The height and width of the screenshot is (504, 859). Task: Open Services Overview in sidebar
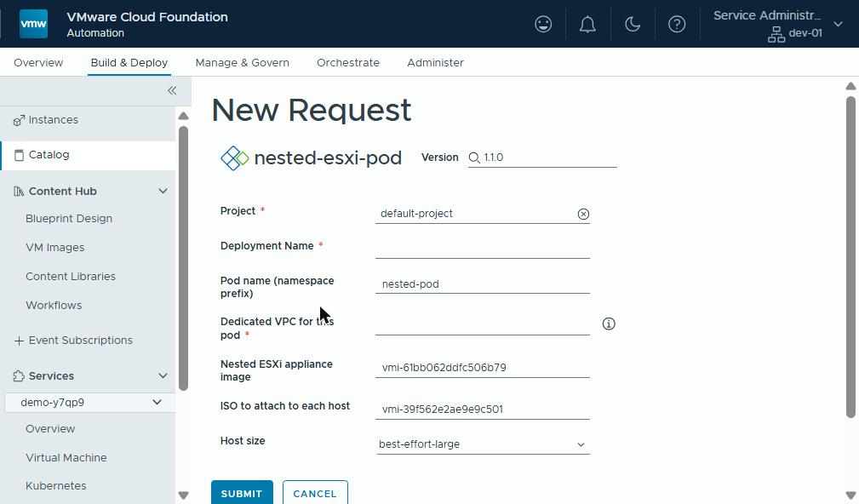[x=50, y=429]
